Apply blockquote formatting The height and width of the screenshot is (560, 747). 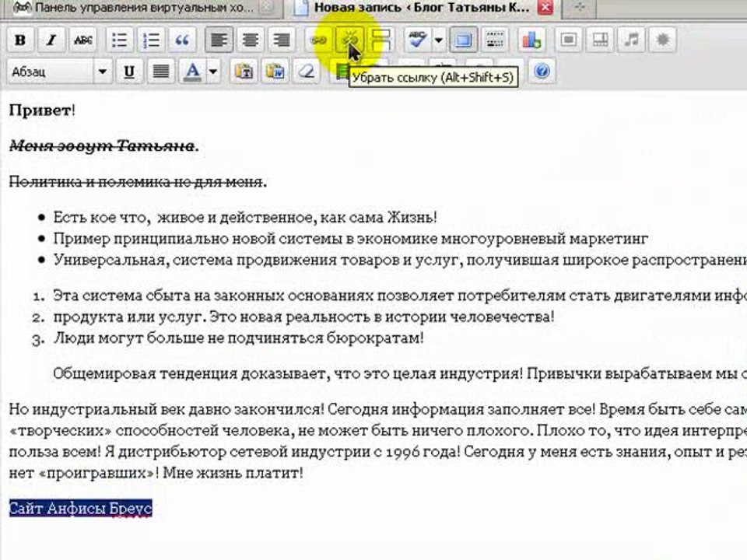[x=182, y=40]
